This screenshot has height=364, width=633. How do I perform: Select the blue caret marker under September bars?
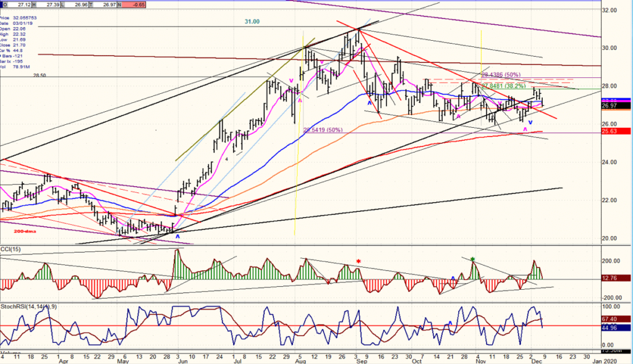[369, 104]
